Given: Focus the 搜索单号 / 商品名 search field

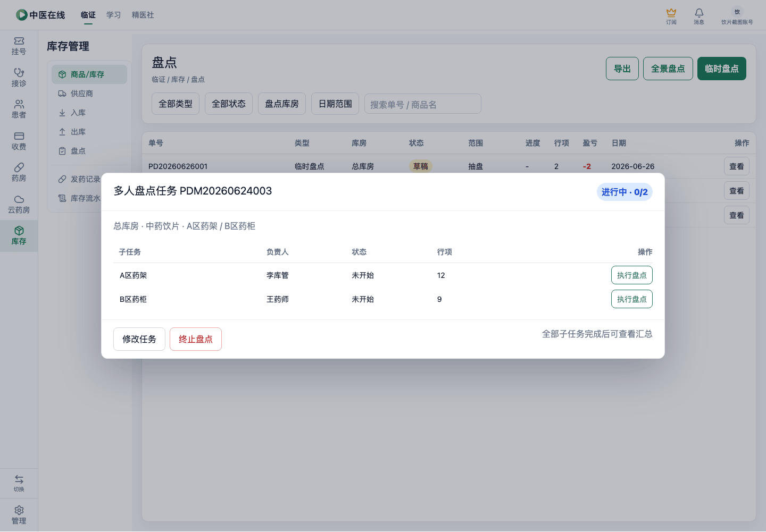Looking at the screenshot, I should [423, 104].
